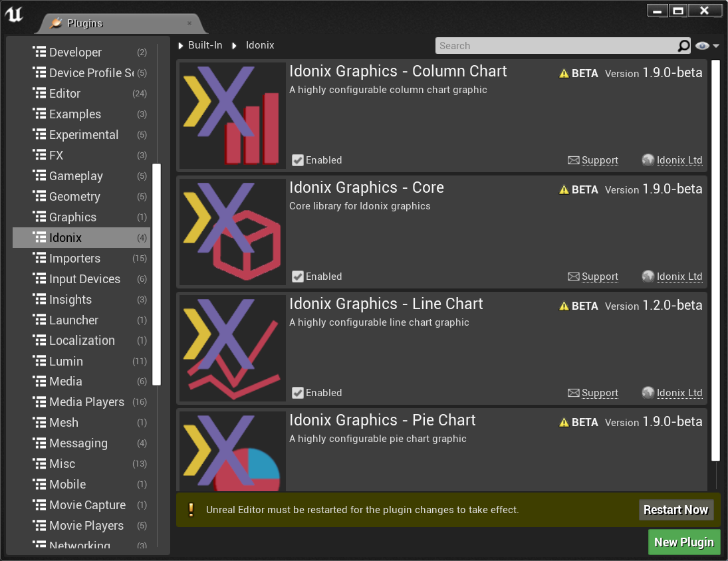Select the Input Devices category

point(82,279)
